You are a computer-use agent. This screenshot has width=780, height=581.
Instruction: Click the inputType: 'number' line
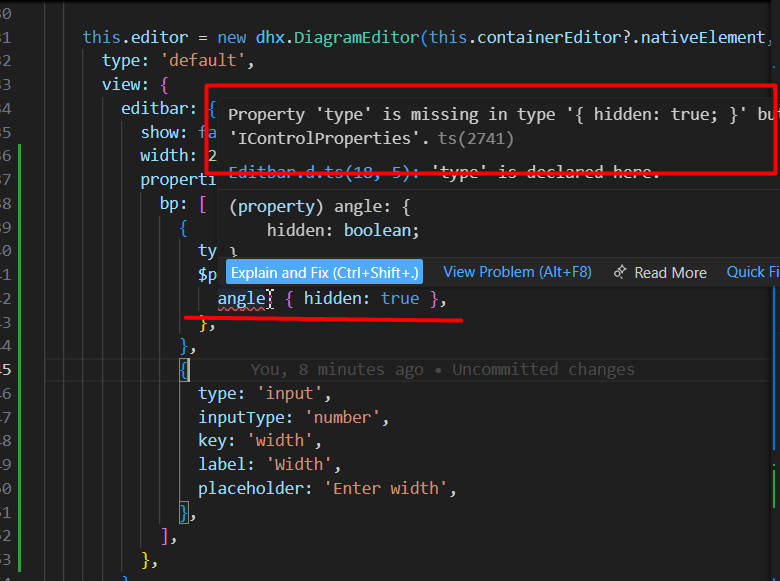(291, 417)
